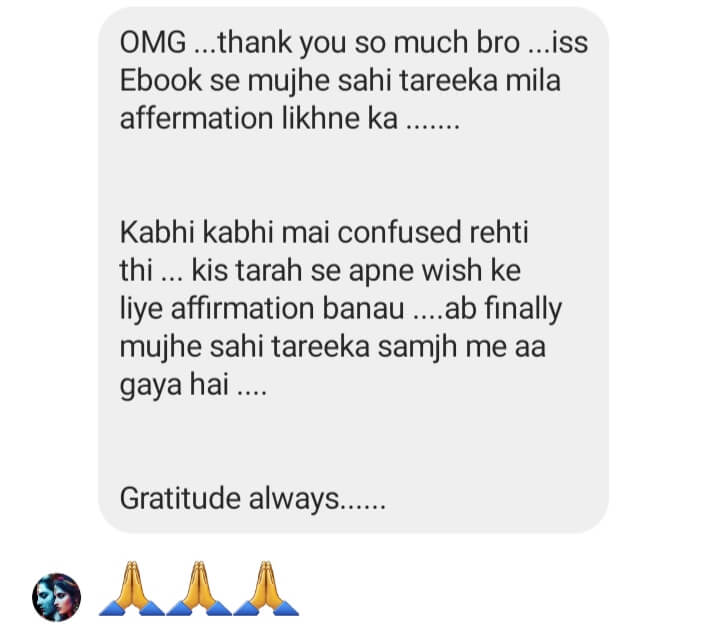Click "kis tarah se" phrase
This screenshot has width=720, height=636.
[266, 270]
